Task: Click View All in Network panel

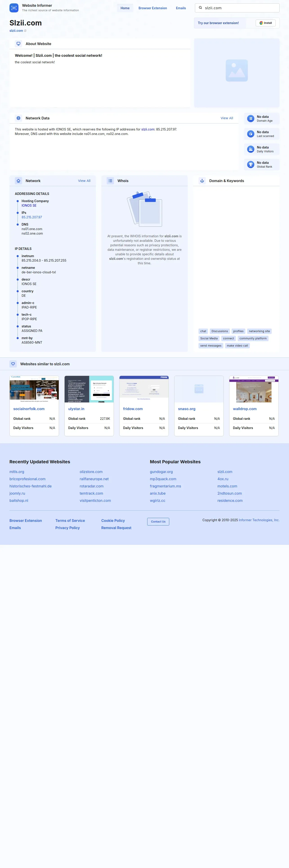Action: coord(84,181)
